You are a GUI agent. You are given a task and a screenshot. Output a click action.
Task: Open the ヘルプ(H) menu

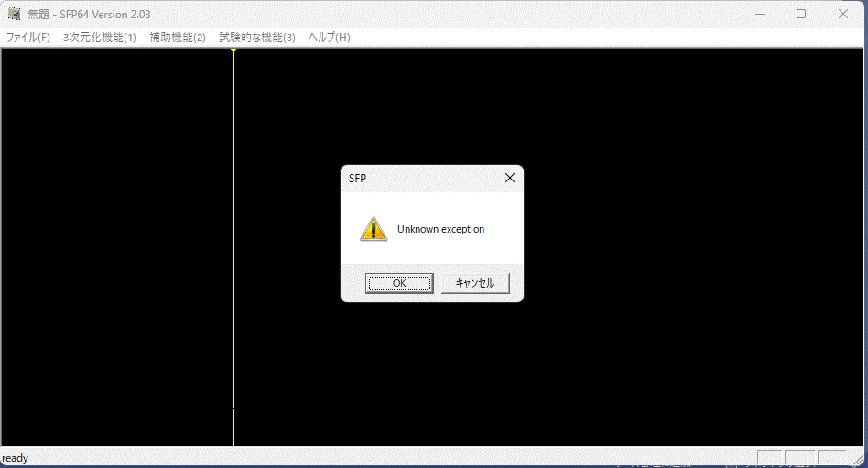[330, 38]
